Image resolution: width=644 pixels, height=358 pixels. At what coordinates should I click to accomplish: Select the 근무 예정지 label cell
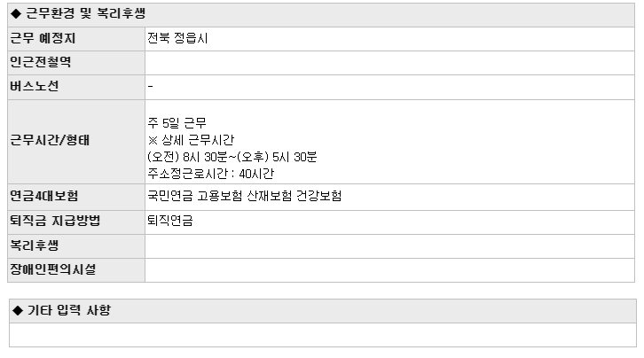pos(76,39)
